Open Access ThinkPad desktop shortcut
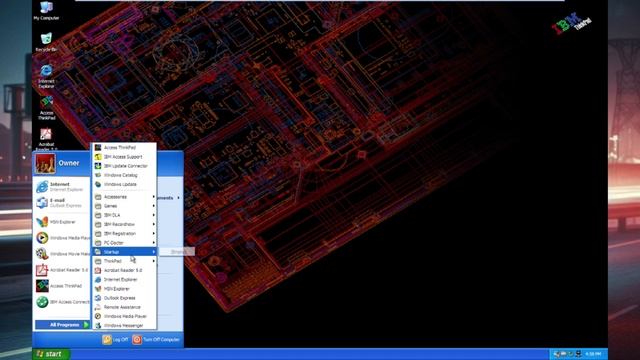640x360 pixels. point(46,108)
